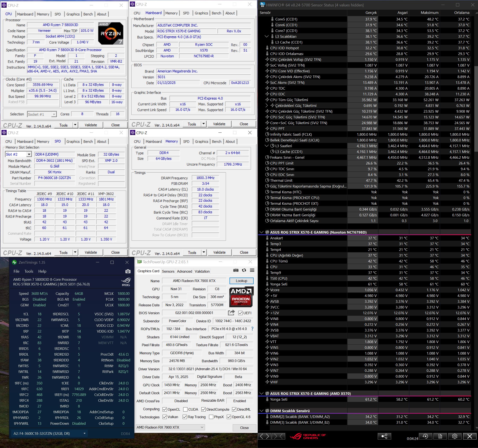Toggle the PhysX checkbox
Image resolution: width=478 pixels, height=448 pixels.
tap(211, 417)
